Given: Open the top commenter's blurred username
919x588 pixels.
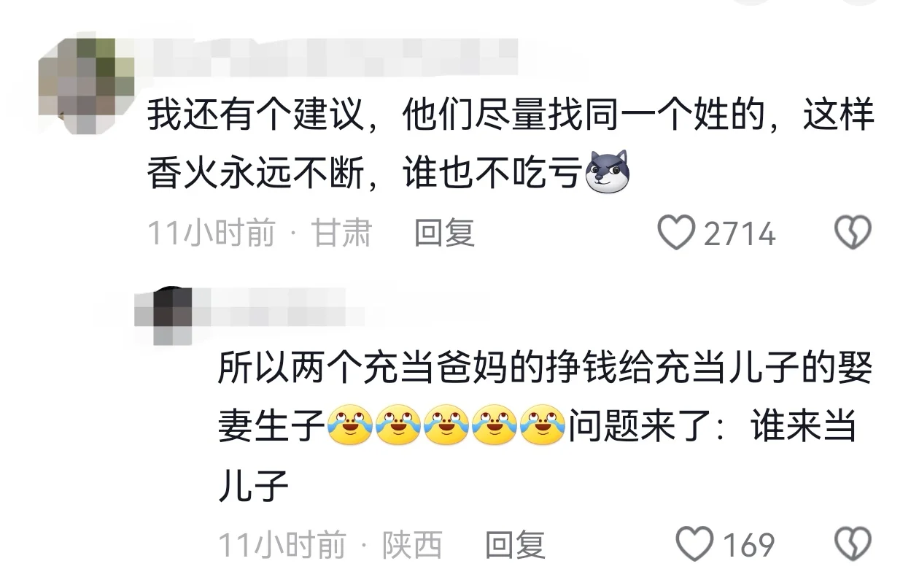Looking at the screenshot, I should point(332,56).
